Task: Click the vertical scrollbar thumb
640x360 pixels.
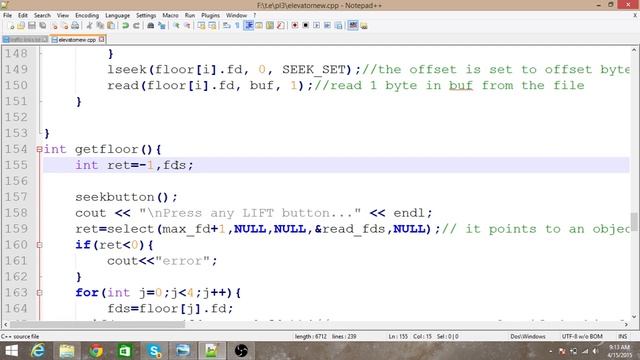Action: coord(634,221)
